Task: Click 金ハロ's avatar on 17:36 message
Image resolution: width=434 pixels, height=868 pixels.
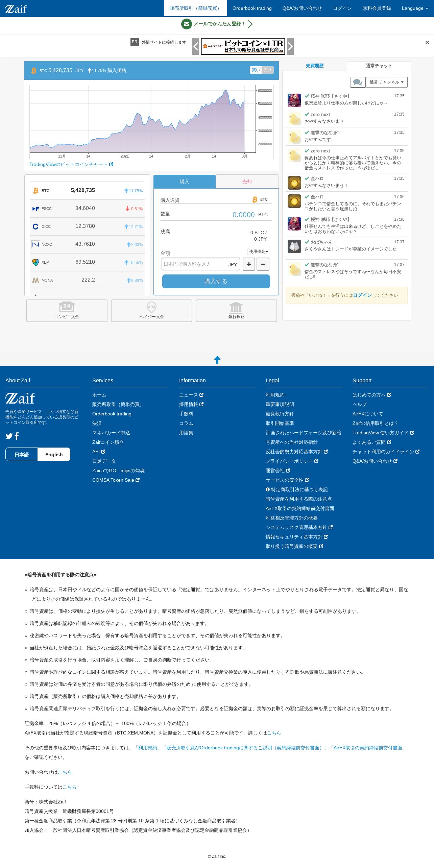Action: pyautogui.click(x=294, y=201)
